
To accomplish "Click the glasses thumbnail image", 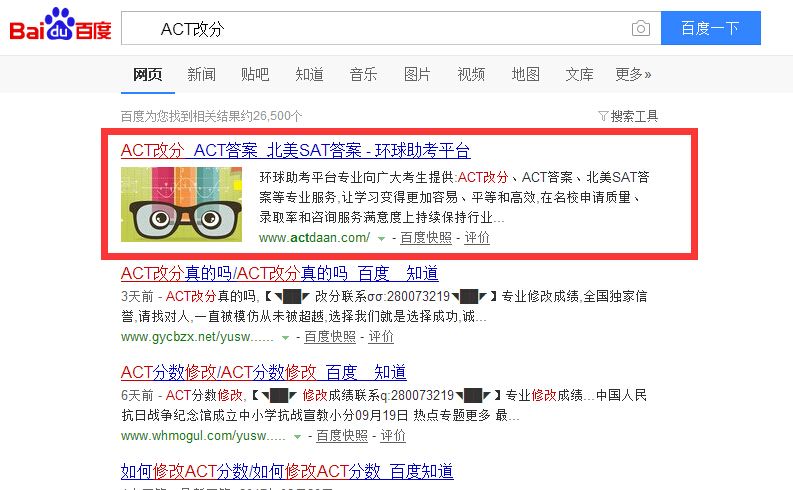I will pyautogui.click(x=181, y=204).
